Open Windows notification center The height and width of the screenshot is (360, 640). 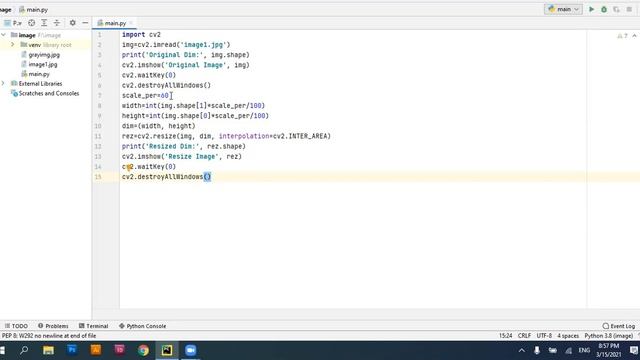[x=634, y=350]
